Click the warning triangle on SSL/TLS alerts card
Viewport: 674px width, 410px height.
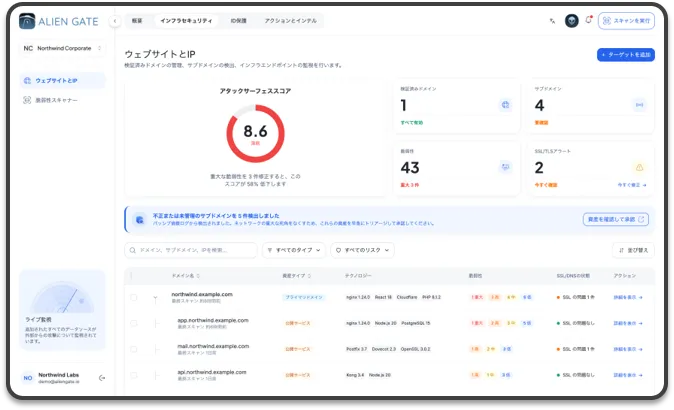tap(640, 167)
